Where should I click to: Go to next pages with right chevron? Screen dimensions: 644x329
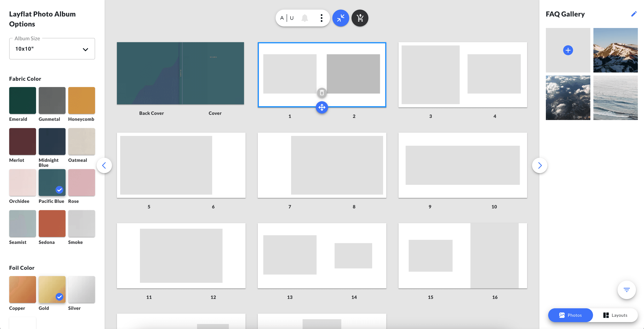click(x=540, y=165)
